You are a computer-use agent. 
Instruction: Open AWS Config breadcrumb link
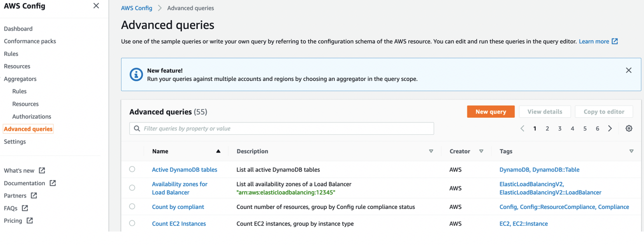point(137,8)
